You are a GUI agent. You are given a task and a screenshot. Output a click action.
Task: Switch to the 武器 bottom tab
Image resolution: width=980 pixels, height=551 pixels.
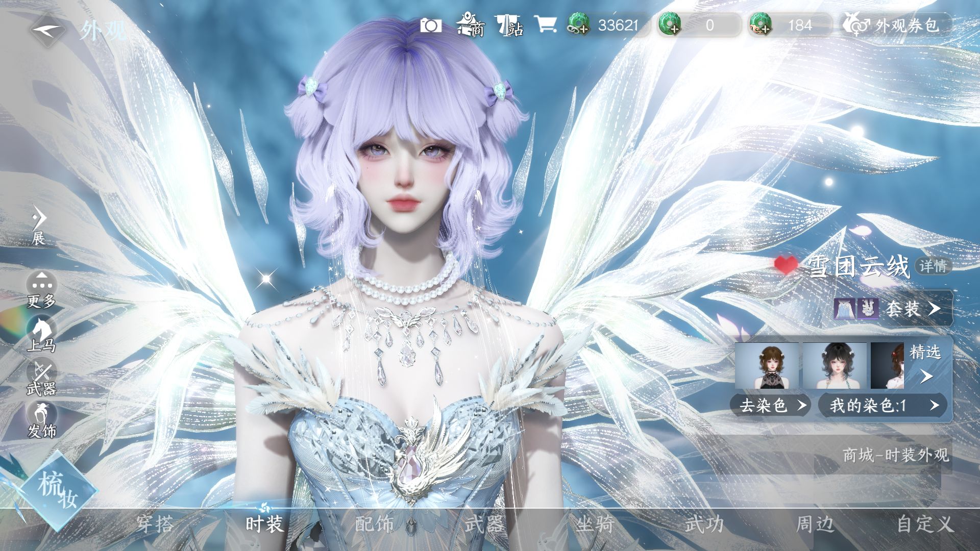[x=484, y=524]
